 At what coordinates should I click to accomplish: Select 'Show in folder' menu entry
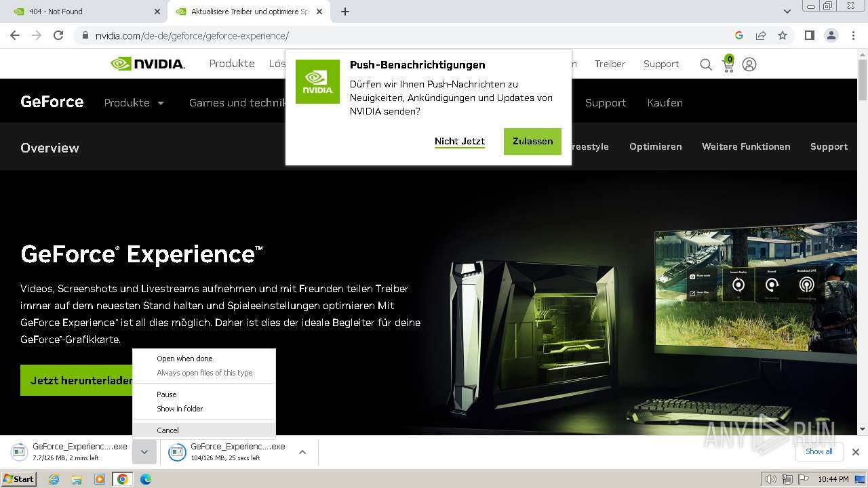coord(204,409)
